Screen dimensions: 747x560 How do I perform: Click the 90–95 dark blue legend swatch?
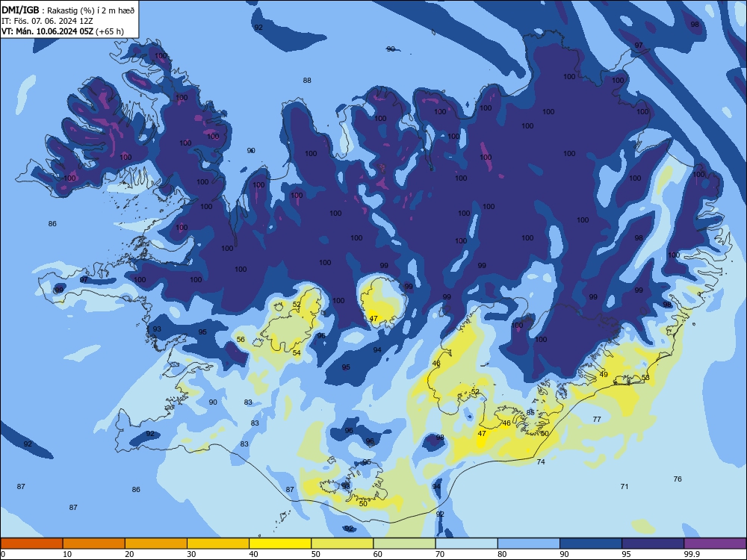click(x=591, y=544)
